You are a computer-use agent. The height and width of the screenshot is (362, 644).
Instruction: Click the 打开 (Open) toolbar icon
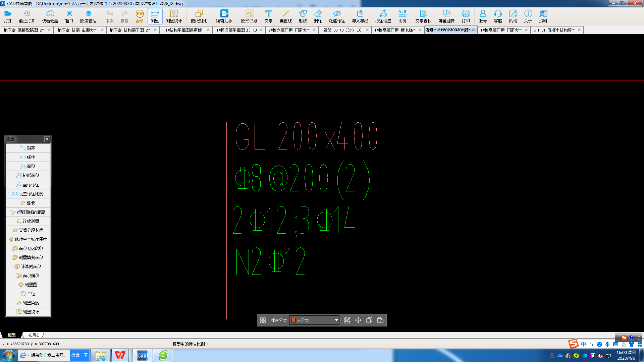coord(8,16)
